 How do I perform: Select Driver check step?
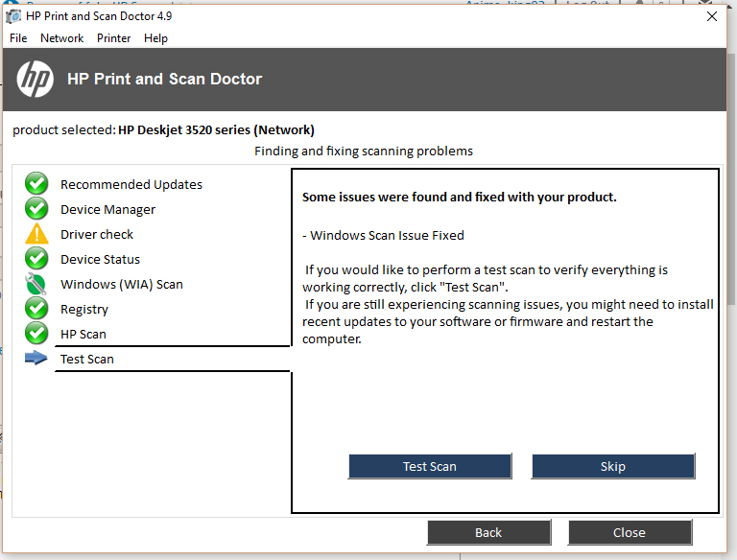click(x=97, y=234)
